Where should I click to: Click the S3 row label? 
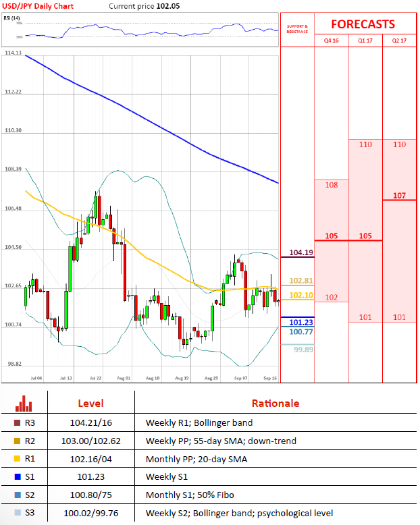tap(30, 513)
